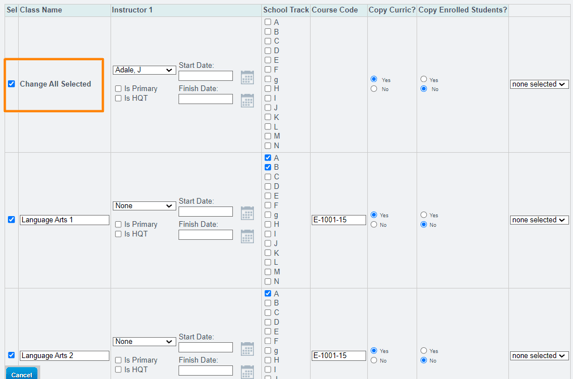Open the Adale, J instructor dropdown
Viewport: 573px width, 379px height.
pos(144,70)
